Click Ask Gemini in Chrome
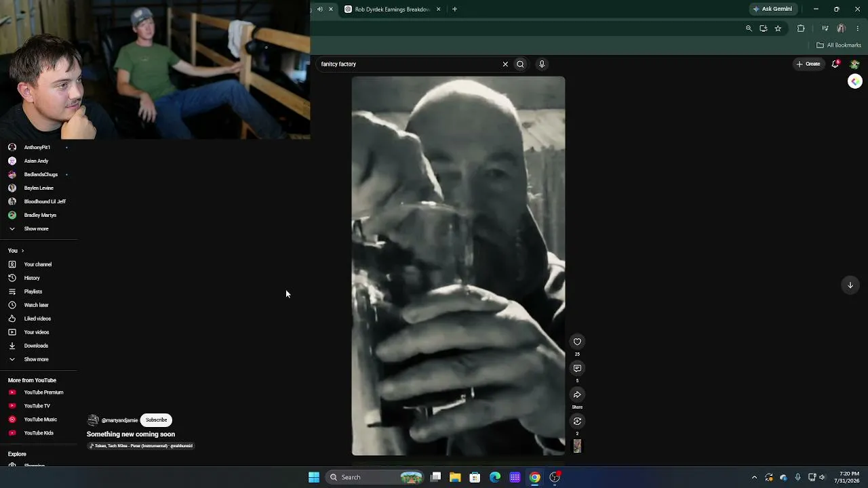This screenshot has width=868, height=488. (772, 9)
